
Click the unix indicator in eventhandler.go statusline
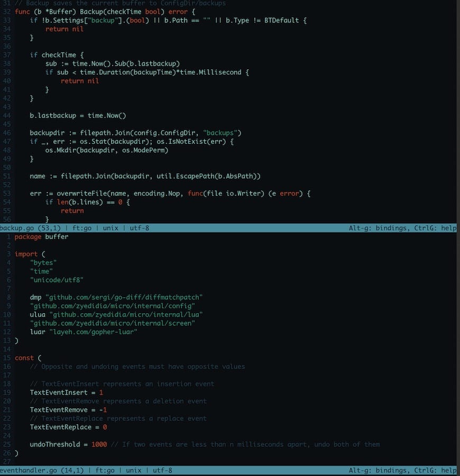point(133,470)
